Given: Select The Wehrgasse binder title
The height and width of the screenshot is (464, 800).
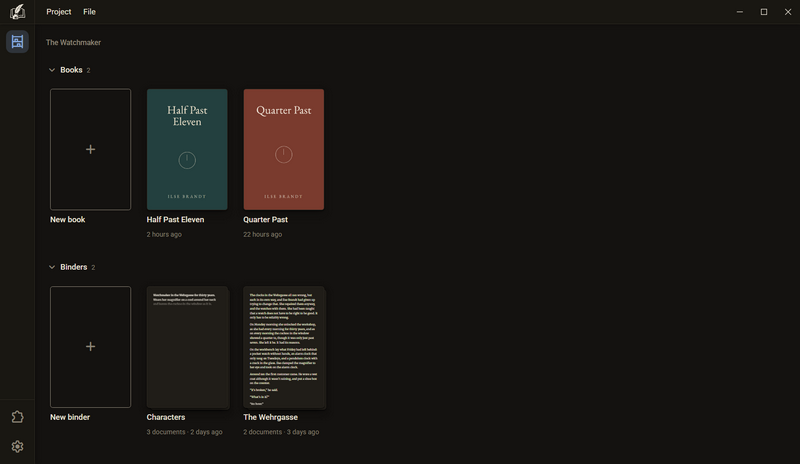Looking at the screenshot, I should 270,417.
